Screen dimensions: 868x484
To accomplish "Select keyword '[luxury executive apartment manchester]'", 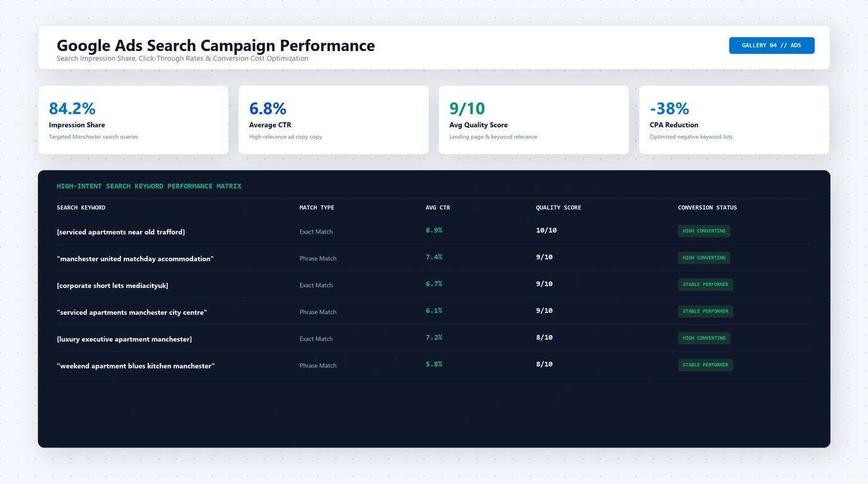I will point(124,339).
